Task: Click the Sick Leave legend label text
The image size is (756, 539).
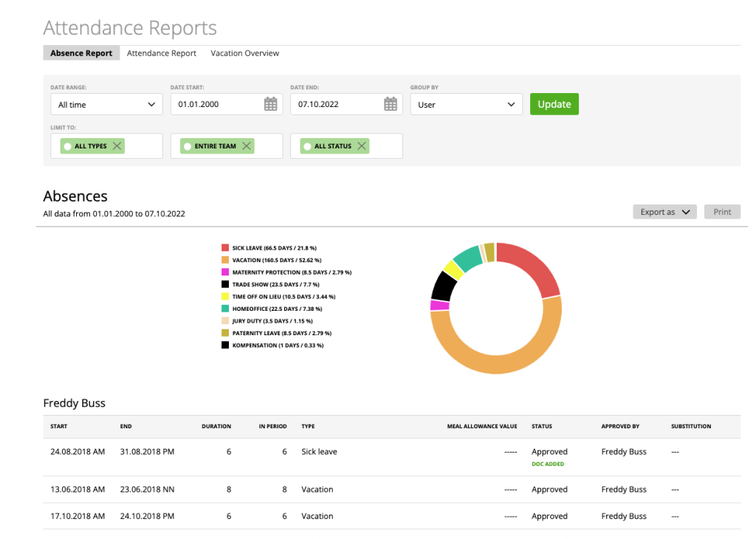Action: coord(275,248)
